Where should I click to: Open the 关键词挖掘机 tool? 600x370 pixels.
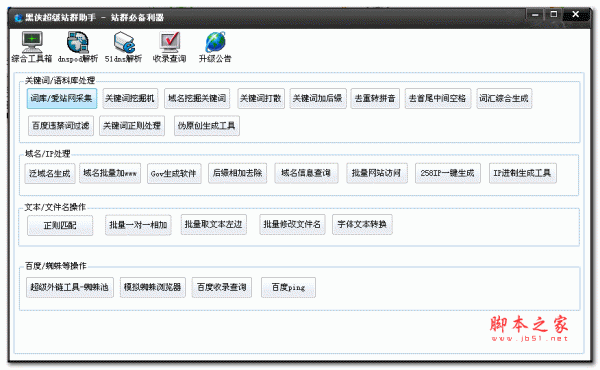tap(130, 98)
